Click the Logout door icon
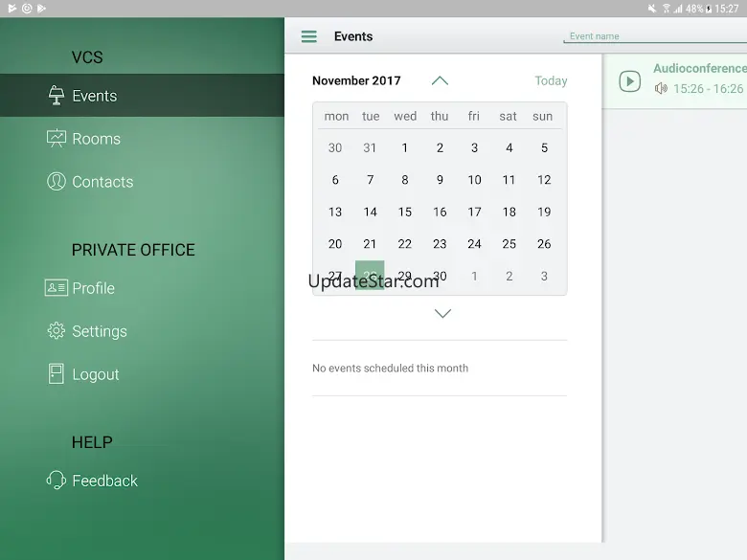Screen dimensions: 747x560 coord(57,373)
